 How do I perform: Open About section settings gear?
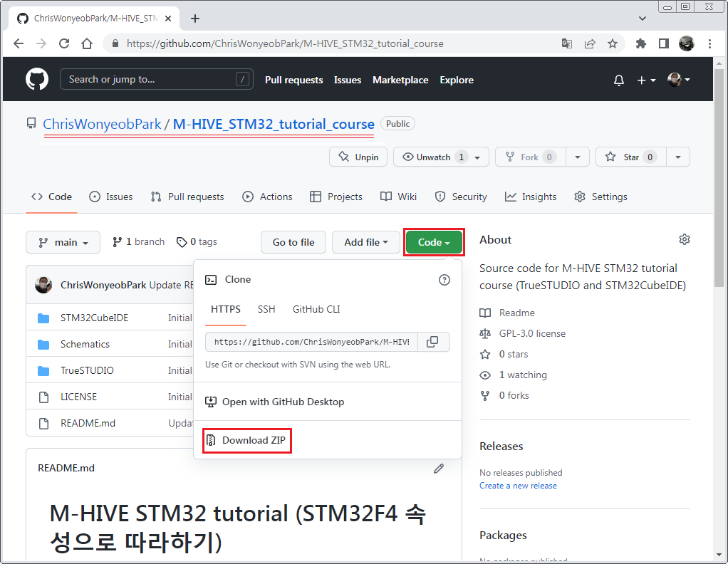(x=685, y=239)
